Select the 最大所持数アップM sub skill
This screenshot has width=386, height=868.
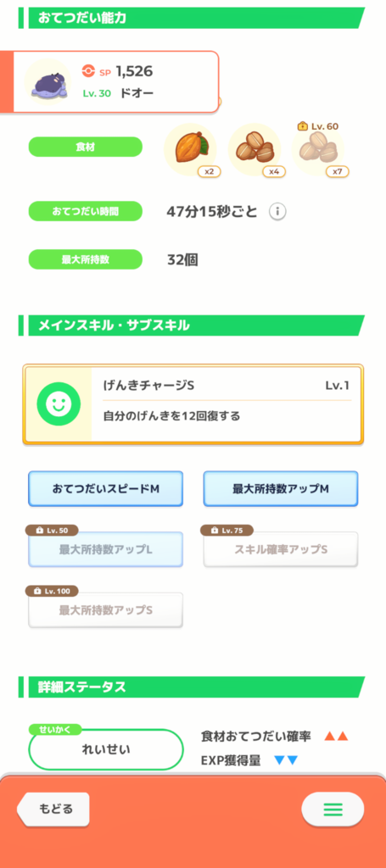coord(280,489)
